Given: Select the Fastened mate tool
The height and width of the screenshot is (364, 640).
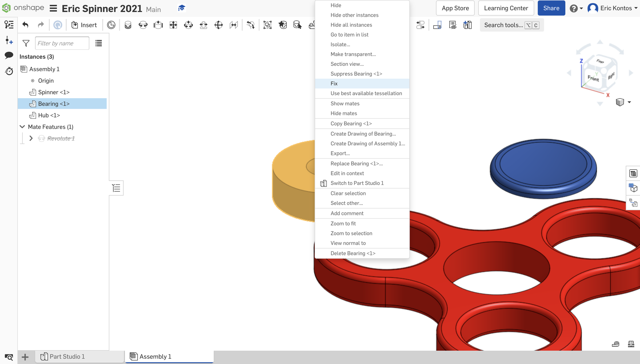Looking at the screenshot, I should click(x=128, y=25).
